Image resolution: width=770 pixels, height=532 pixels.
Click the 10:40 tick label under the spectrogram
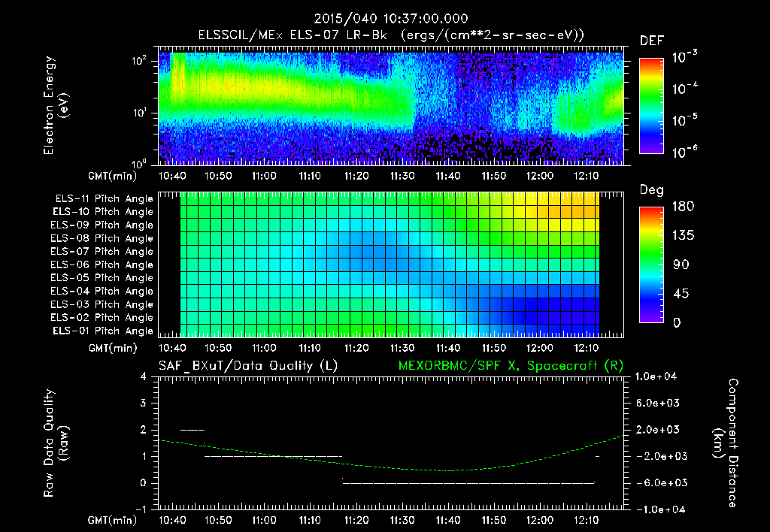tap(172, 176)
